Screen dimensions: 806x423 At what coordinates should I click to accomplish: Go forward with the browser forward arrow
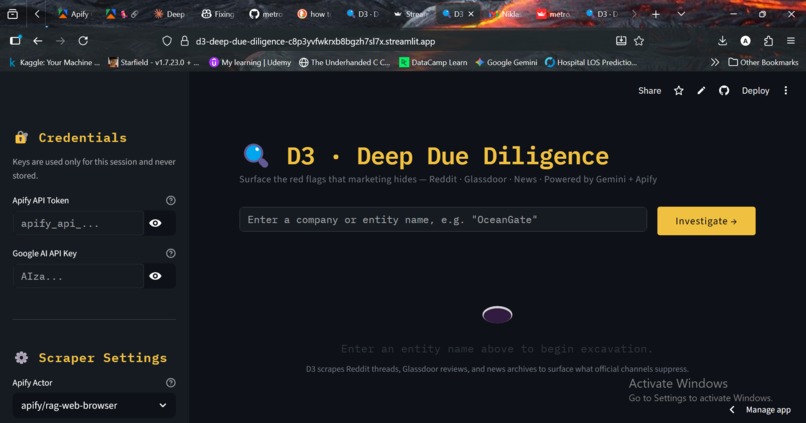60,41
